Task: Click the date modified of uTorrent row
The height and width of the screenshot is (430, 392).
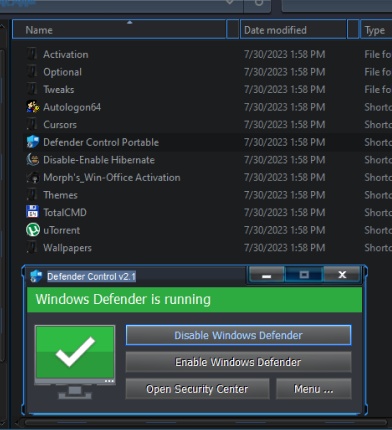Action: (284, 230)
